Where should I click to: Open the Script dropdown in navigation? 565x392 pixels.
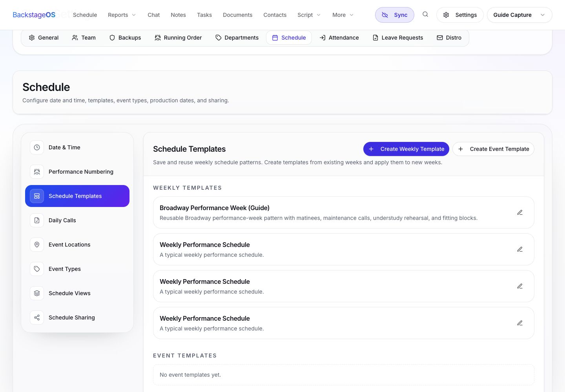(x=309, y=15)
